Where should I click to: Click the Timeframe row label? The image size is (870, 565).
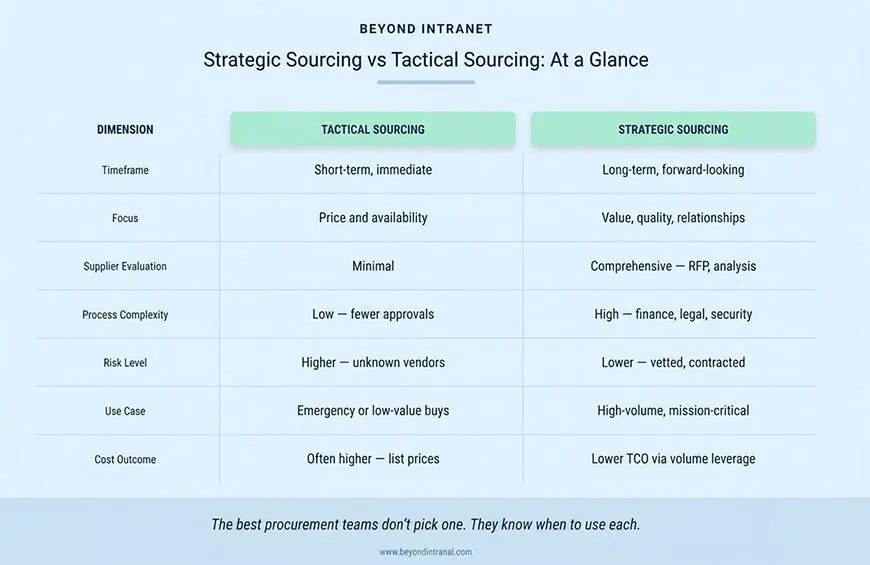click(x=125, y=170)
